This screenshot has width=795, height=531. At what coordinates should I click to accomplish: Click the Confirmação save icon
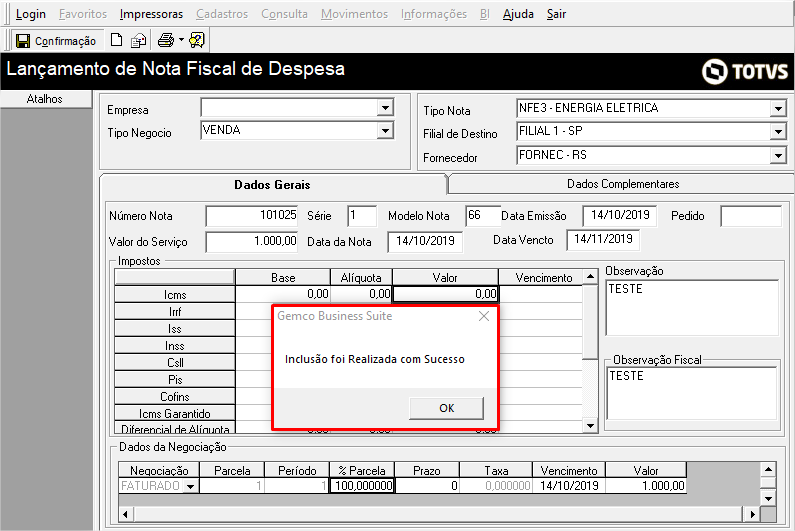[x=23, y=41]
